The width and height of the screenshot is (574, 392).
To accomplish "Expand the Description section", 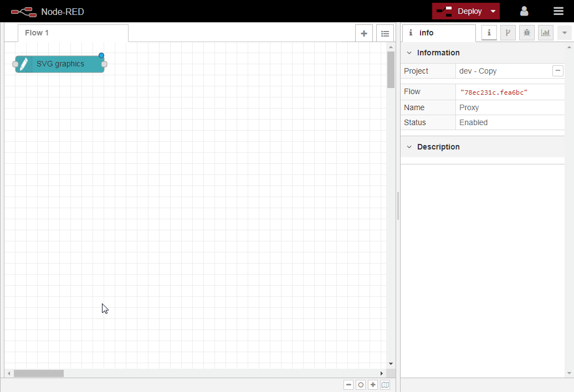I will pyautogui.click(x=409, y=147).
